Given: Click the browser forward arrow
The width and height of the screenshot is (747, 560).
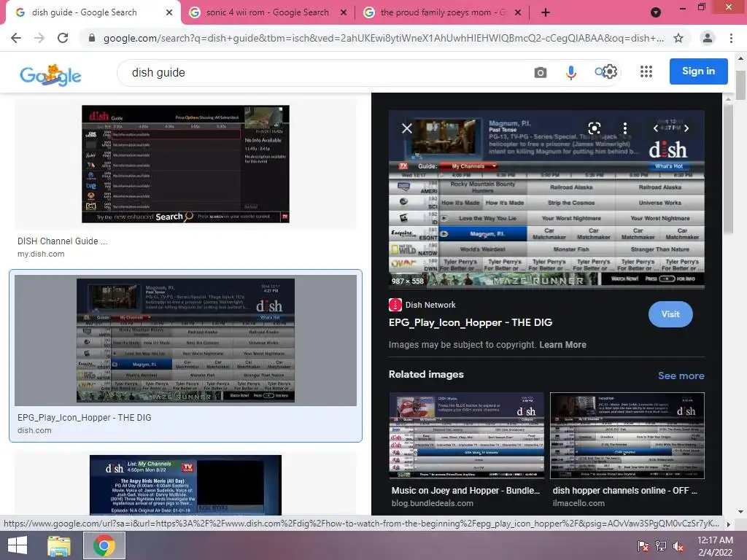Looking at the screenshot, I should point(39,38).
